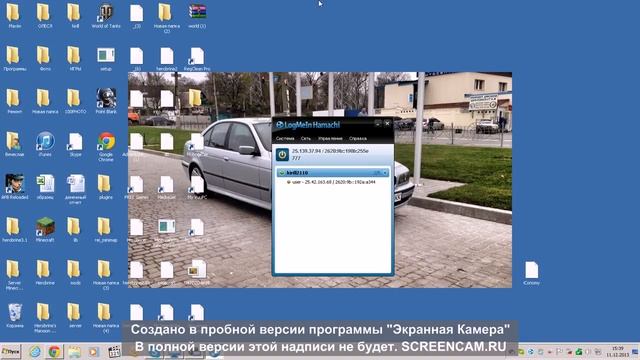Open the Herobrine folder

pos(45,273)
